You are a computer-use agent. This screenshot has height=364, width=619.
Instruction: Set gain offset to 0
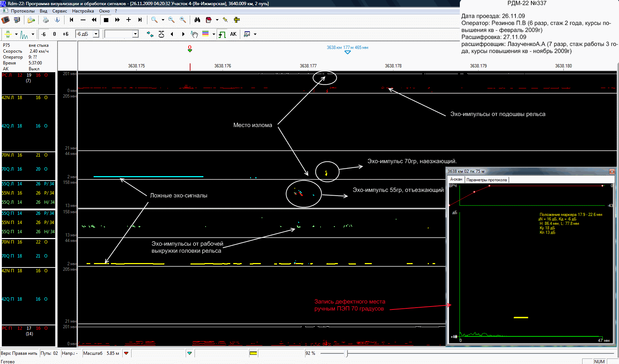55,34
